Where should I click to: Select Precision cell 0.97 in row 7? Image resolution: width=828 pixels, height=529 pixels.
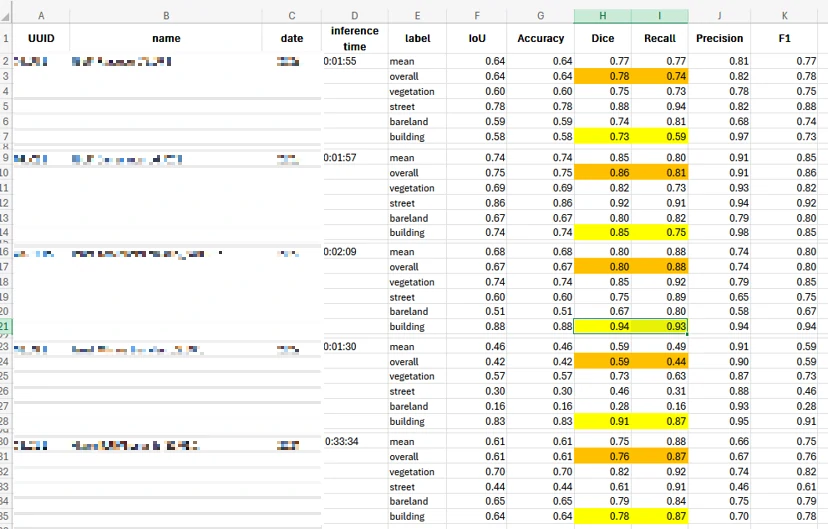(x=719, y=137)
